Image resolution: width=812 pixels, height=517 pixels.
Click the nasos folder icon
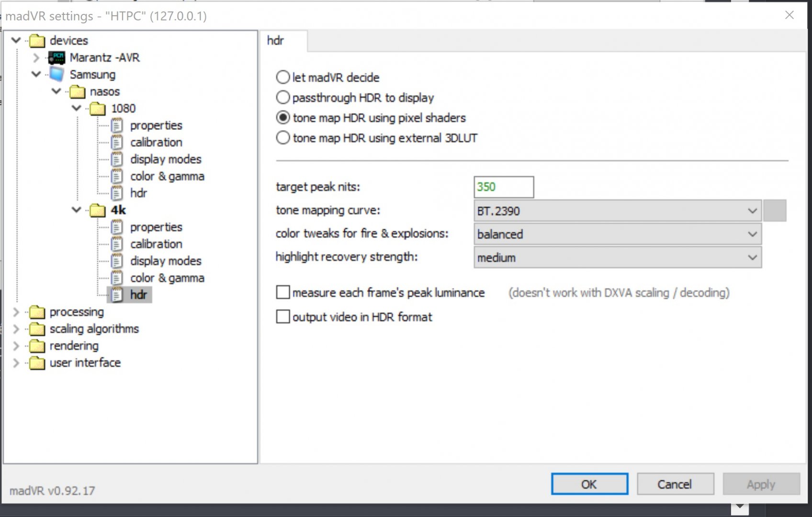(x=77, y=91)
